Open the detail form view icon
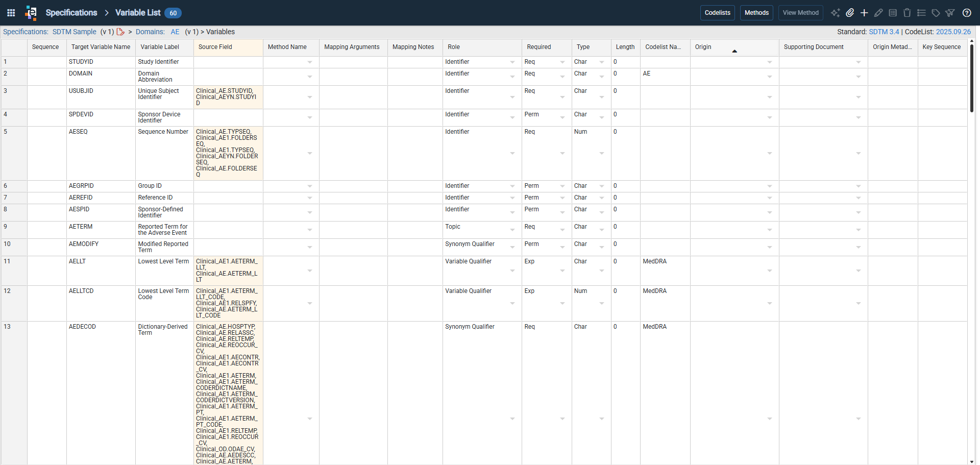The image size is (980, 465). click(x=893, y=13)
